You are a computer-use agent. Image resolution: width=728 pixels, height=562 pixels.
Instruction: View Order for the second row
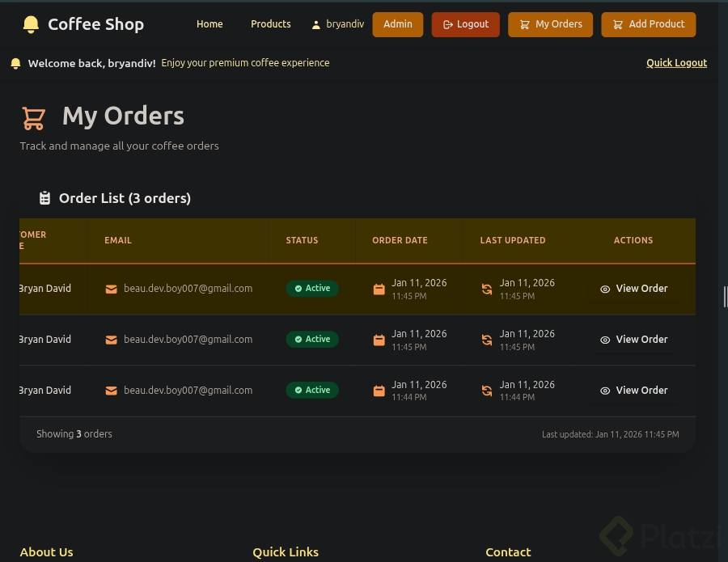tap(633, 340)
